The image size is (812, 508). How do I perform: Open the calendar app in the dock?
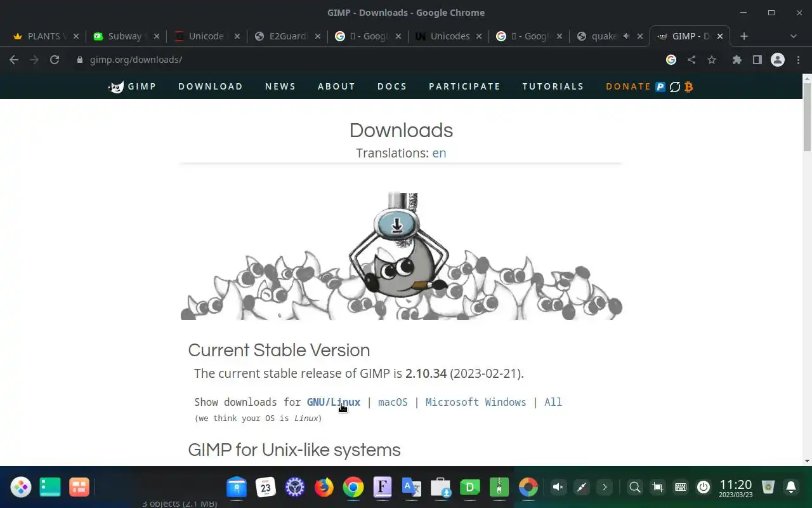[266, 487]
